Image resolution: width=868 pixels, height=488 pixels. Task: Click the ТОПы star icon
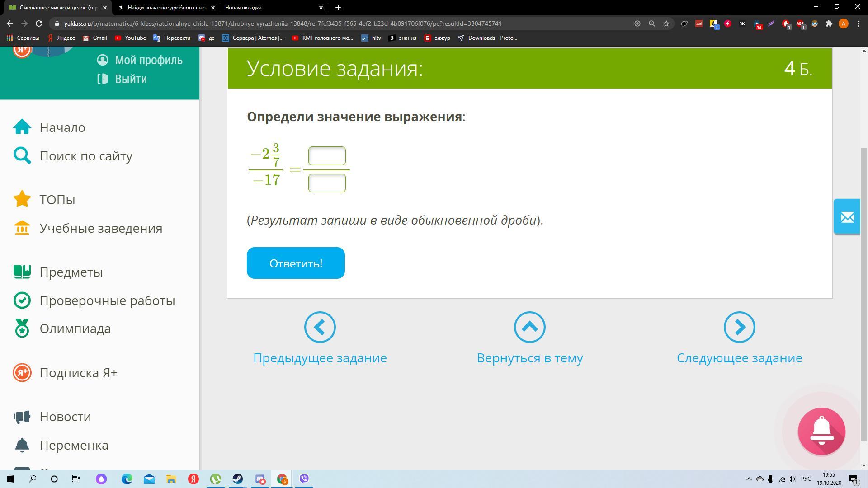22,199
